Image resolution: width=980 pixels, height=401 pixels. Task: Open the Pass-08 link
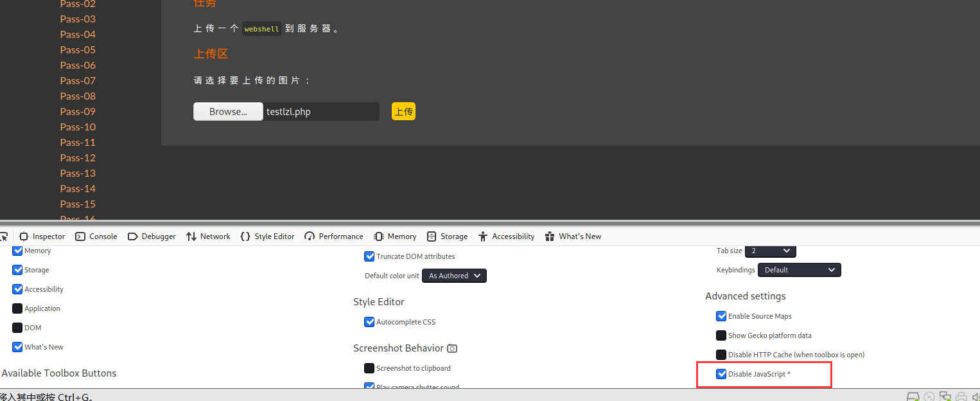78,96
